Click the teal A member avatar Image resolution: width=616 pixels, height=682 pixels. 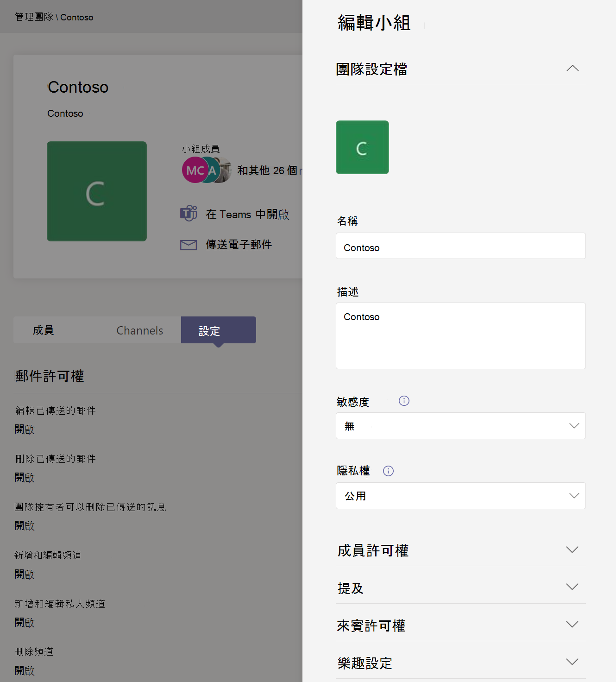tap(212, 170)
